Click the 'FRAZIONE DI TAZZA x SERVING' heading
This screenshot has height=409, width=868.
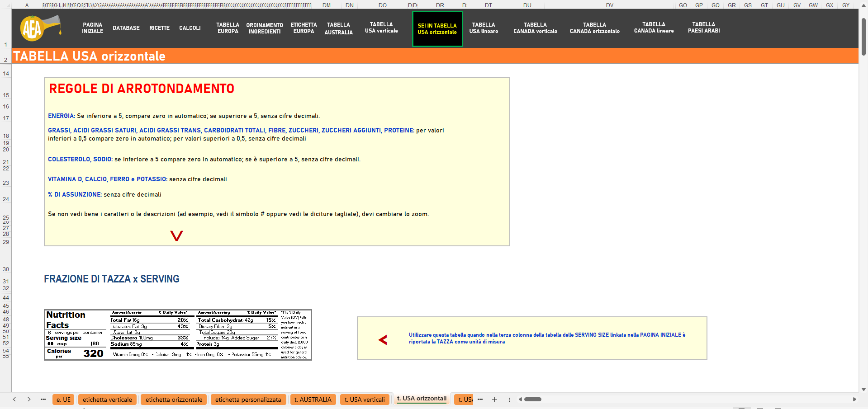pos(112,279)
